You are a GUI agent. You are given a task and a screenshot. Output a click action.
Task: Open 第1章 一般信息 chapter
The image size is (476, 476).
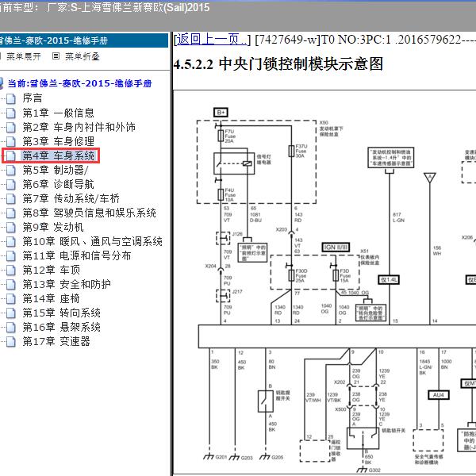tap(58, 113)
